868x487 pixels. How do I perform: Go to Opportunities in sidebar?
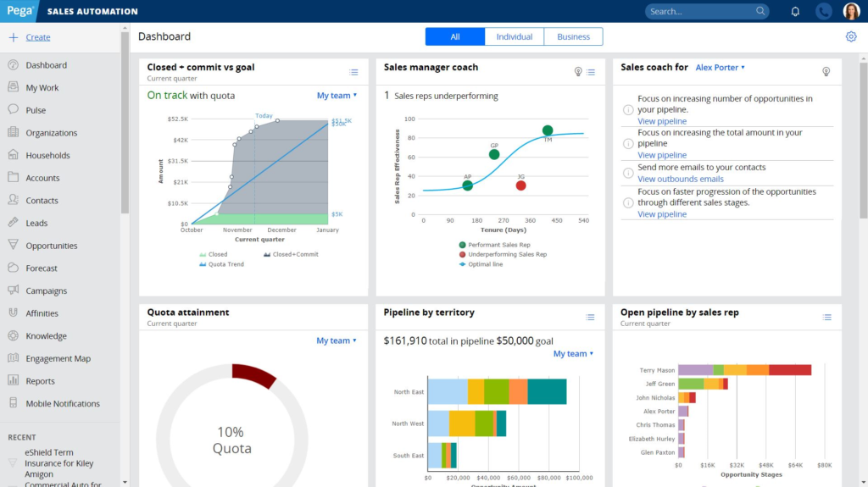52,245
